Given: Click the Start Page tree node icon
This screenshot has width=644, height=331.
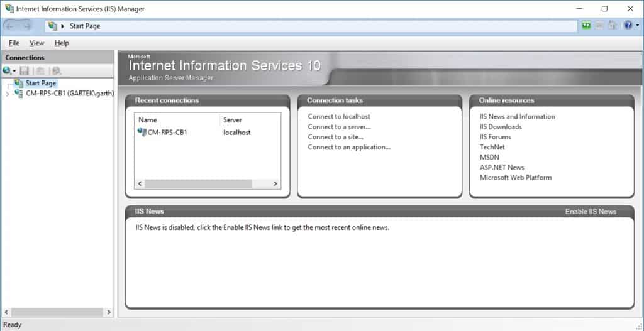Looking at the screenshot, I should [18, 84].
